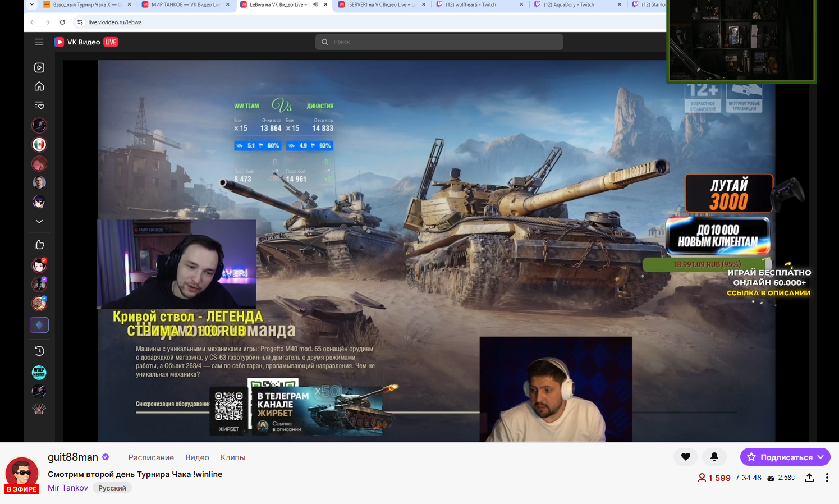Image resolution: width=839 pixels, height=504 pixels.
Task: Go to the Home icon in sidebar
Action: pos(39,86)
